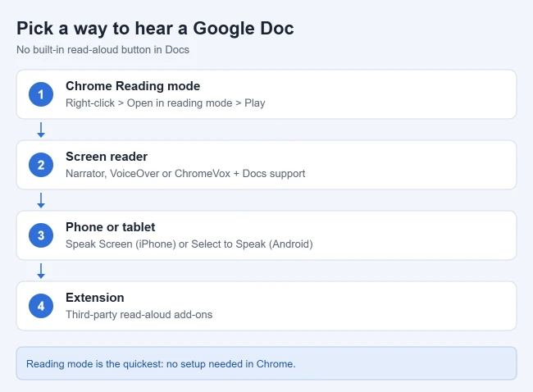This screenshot has height=392, width=533.
Task: Select 'Narrator, VoiceOver or ChromeVox + Docs support' text
Action: (185, 173)
